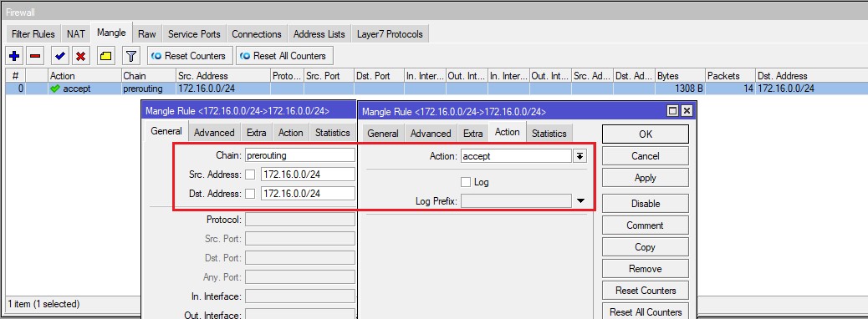The width and height of the screenshot is (868, 319).
Task: Click the Apply button
Action: [646, 178]
